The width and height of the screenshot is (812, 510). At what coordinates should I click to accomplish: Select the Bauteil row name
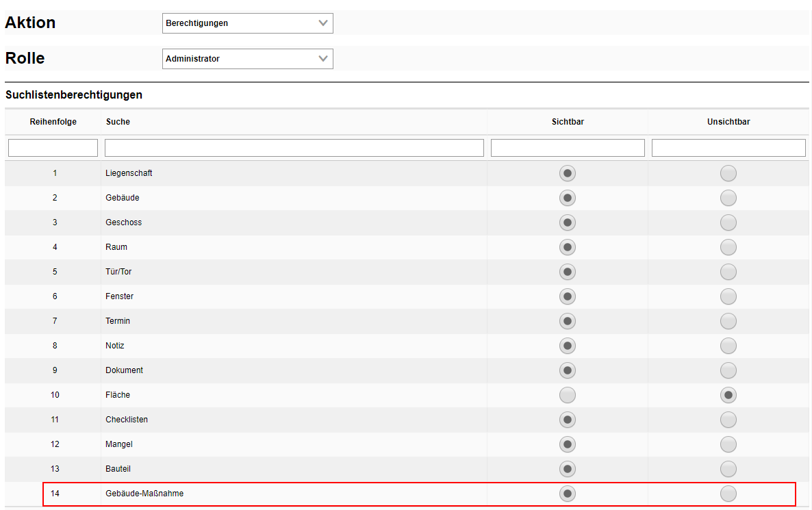coord(118,469)
